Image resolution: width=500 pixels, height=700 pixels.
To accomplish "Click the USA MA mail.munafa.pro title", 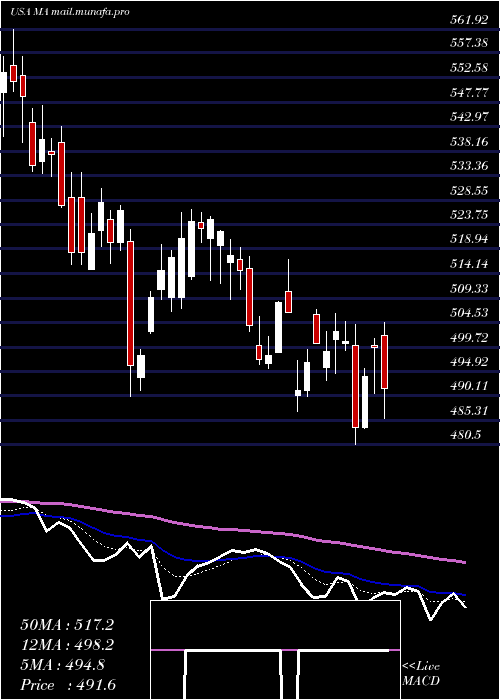I will click(70, 12).
